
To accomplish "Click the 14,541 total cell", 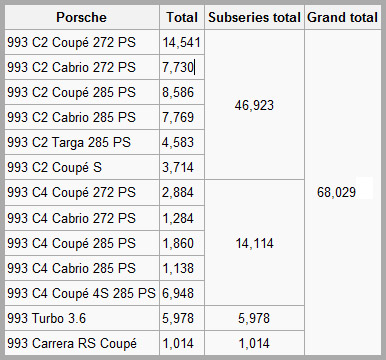I will (x=182, y=42).
